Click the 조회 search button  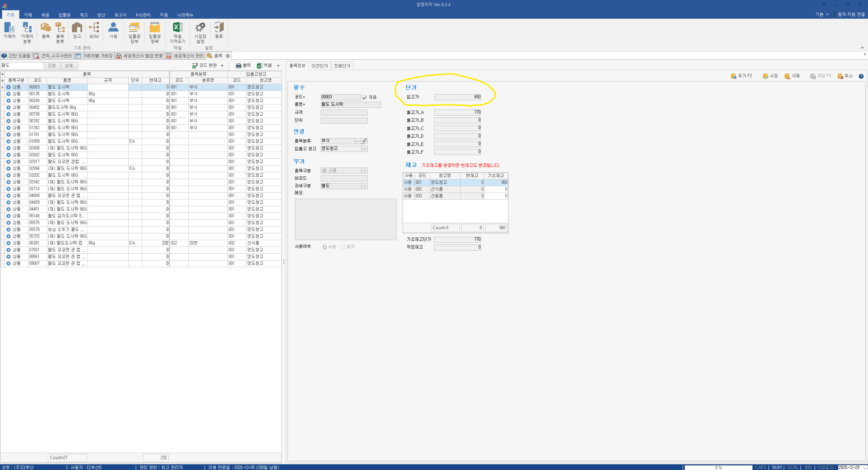[52, 65]
